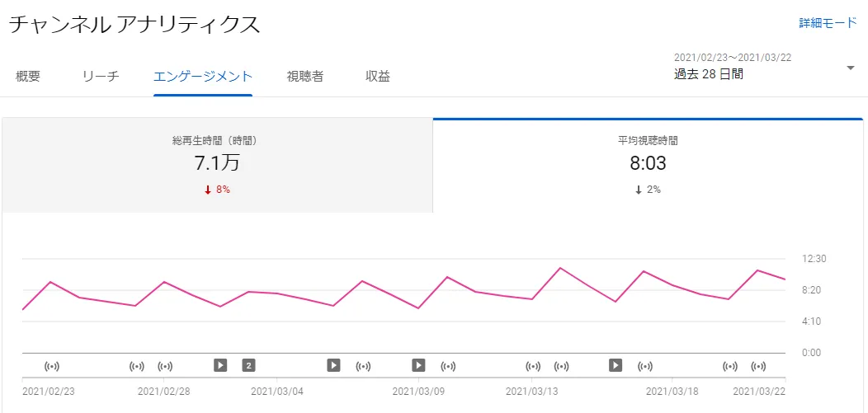Click the third live stream marker on the timeline
868x413 pixels.
(x=165, y=365)
